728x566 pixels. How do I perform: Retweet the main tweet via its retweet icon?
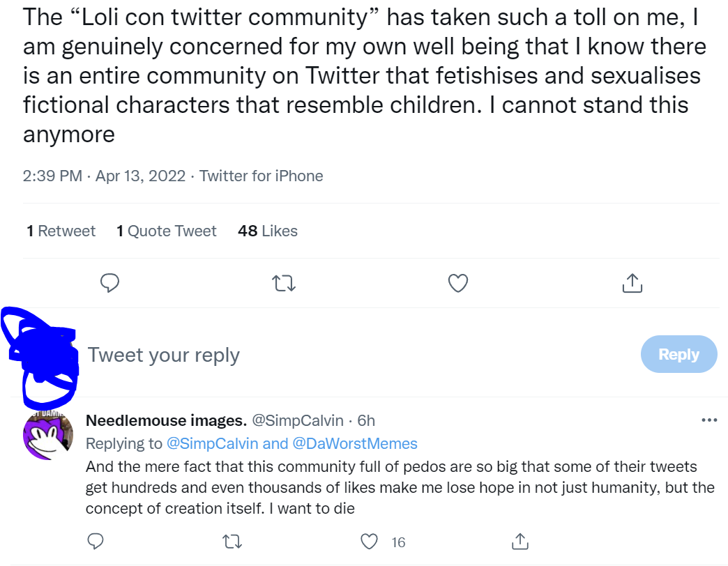pyautogui.click(x=284, y=283)
